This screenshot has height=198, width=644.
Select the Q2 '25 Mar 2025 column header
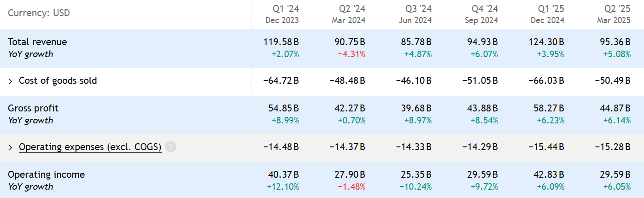tap(614, 14)
